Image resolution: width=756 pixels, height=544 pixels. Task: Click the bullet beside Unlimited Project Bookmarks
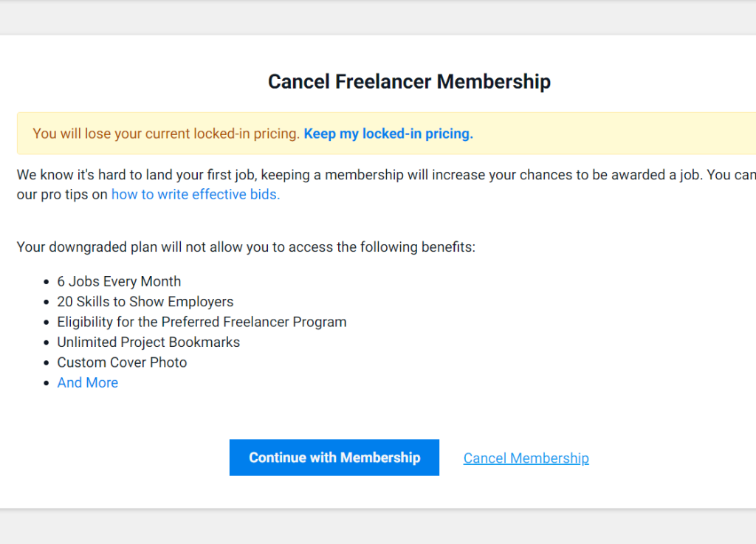47,342
